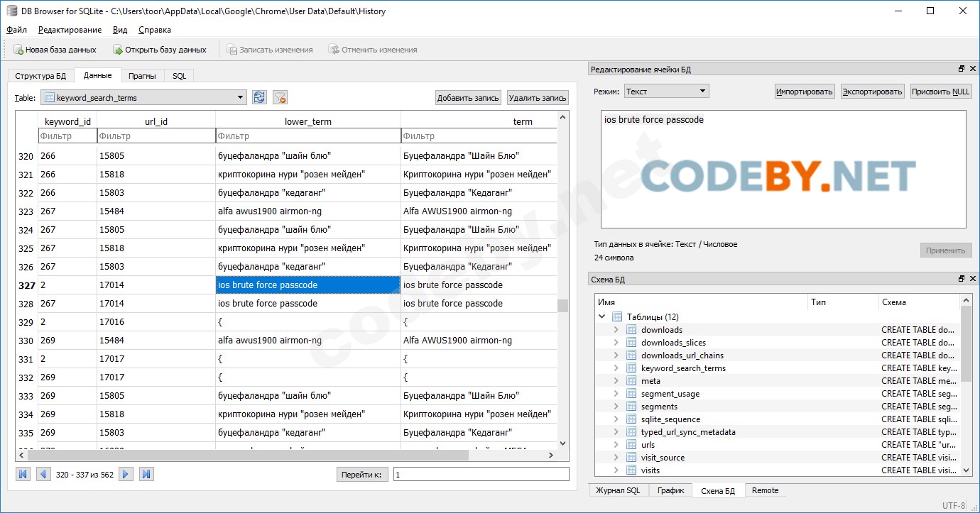Open the Table selection dropdown
The height and width of the screenshot is (513, 980).
coord(241,97)
